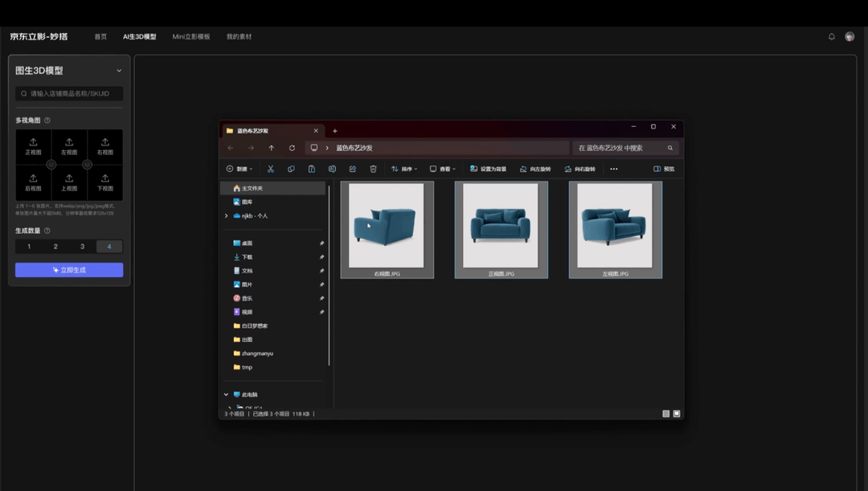
Task: Click the refresh icon in Explorer
Action: (292, 148)
